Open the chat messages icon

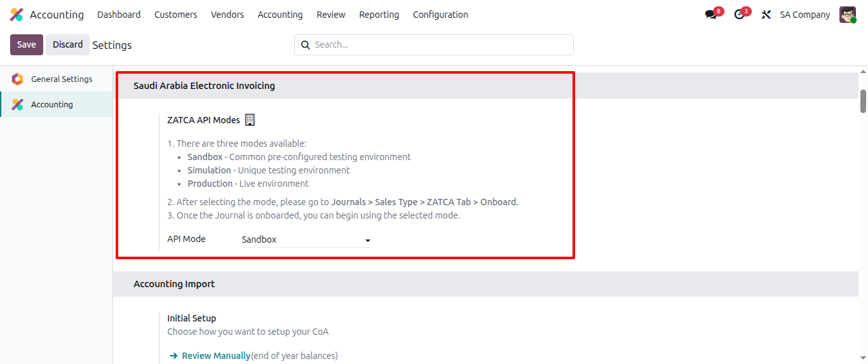pyautogui.click(x=711, y=15)
